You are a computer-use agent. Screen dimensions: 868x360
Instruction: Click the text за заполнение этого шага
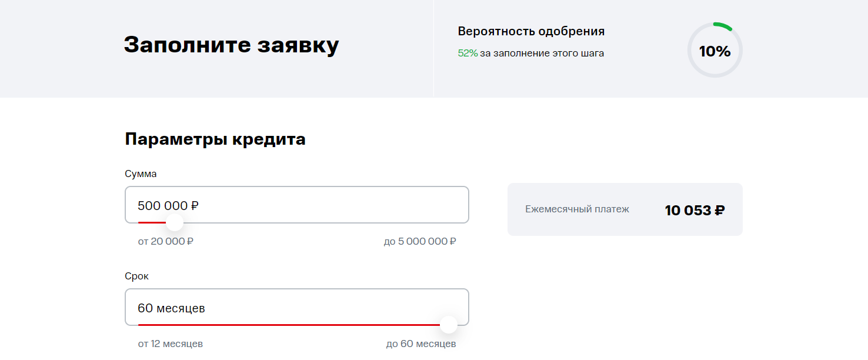542,53
